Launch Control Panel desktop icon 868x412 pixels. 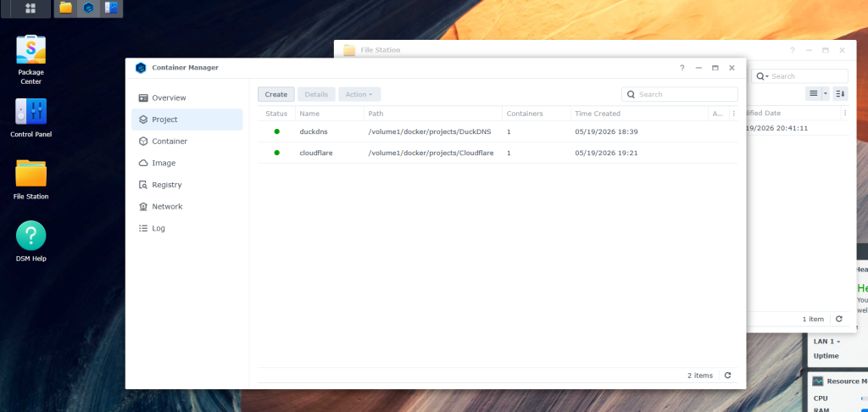(x=31, y=118)
